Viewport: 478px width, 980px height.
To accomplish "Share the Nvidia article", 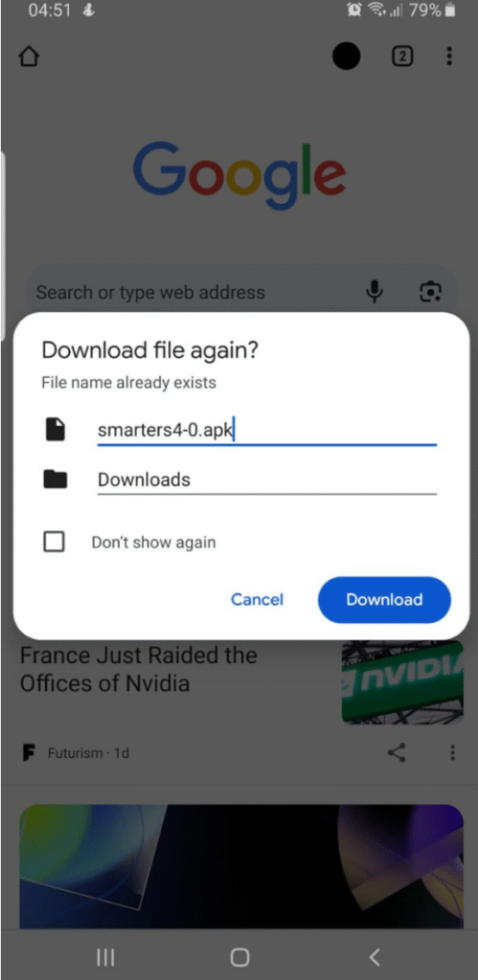I will 397,752.
